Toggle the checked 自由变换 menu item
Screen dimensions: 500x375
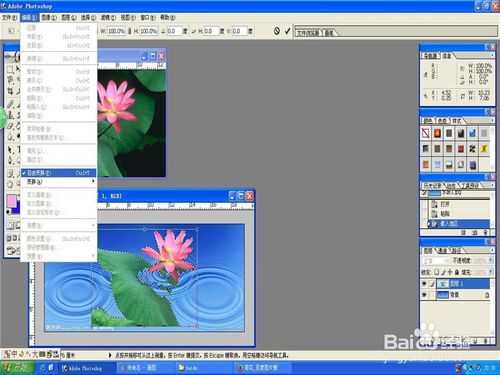tap(58, 173)
